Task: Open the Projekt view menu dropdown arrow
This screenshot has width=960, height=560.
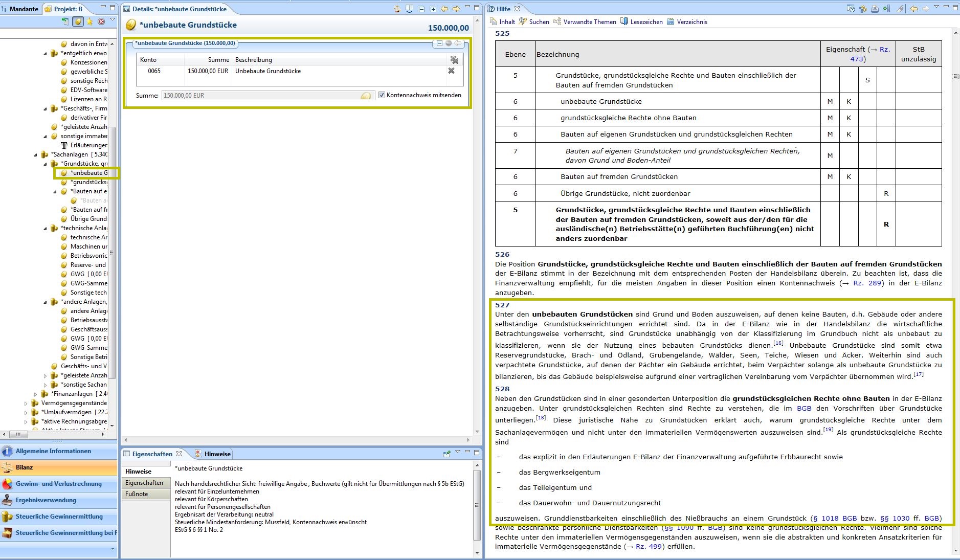Action: (113, 20)
